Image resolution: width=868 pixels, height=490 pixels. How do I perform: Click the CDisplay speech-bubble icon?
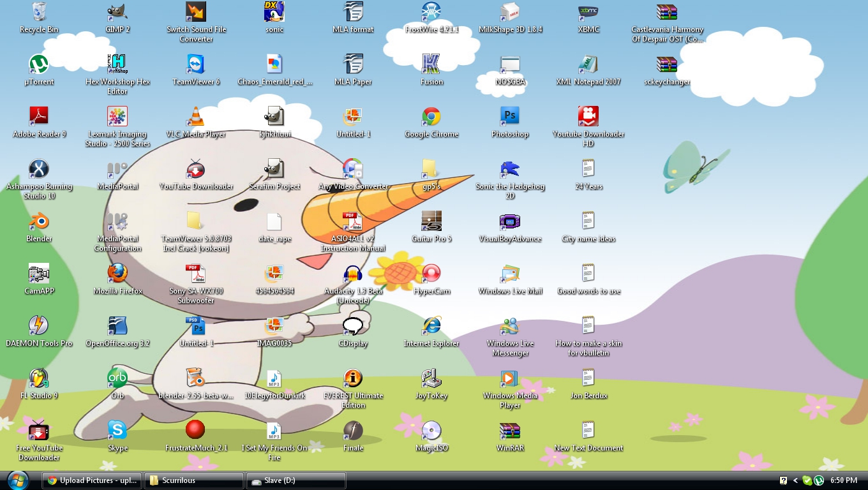353,325
